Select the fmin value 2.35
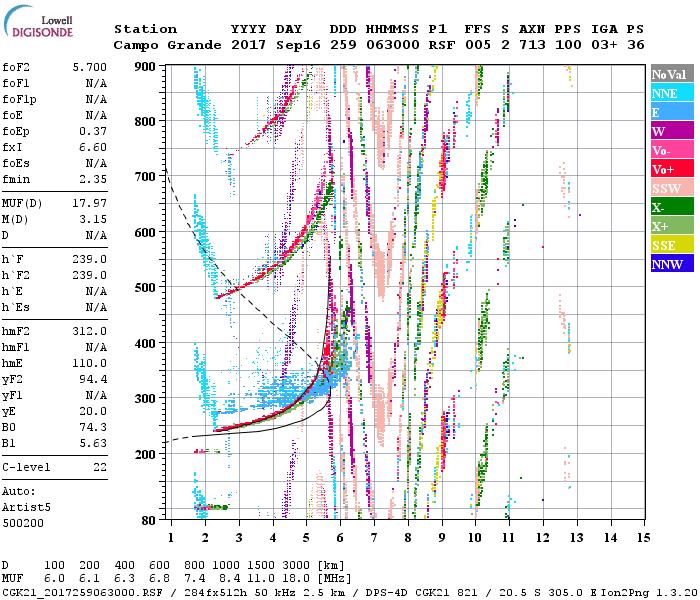 click(93, 179)
